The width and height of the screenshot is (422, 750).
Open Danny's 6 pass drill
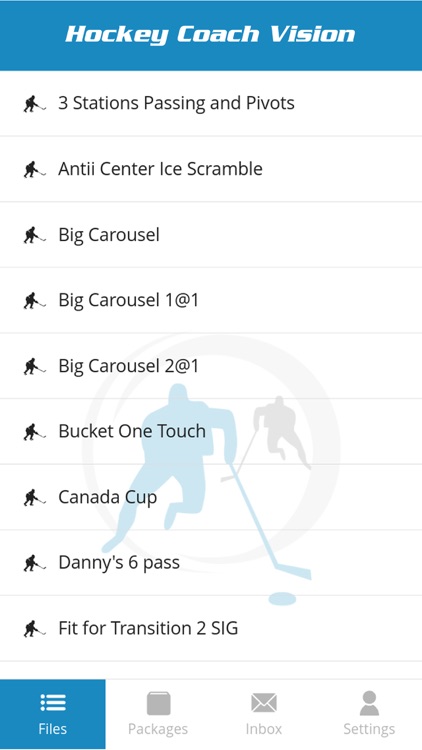(211, 563)
